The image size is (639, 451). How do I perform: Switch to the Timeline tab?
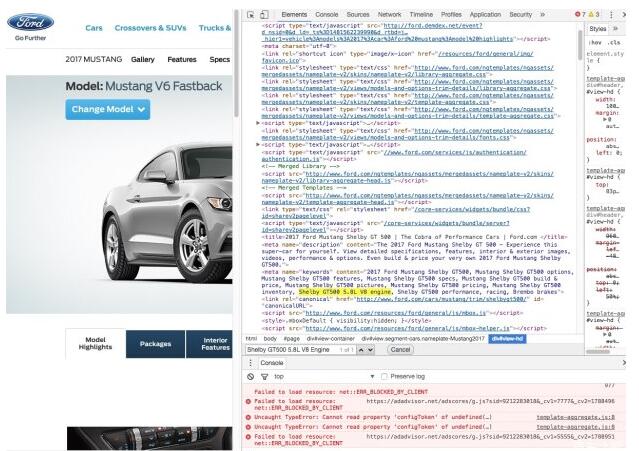(421, 14)
